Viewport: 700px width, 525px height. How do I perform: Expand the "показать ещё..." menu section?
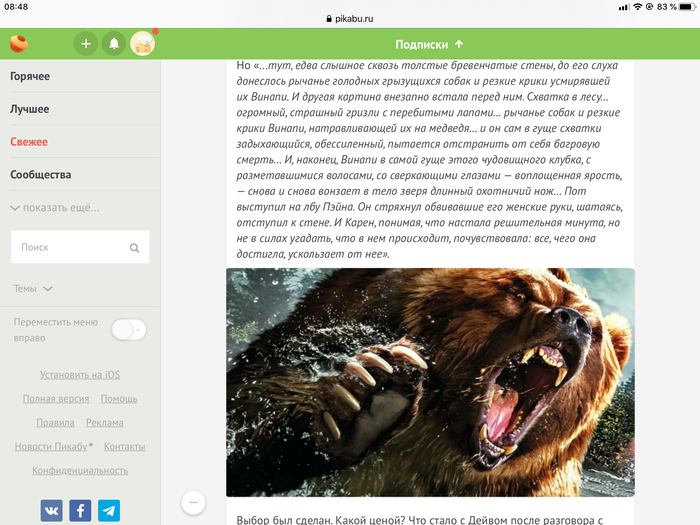55,207
